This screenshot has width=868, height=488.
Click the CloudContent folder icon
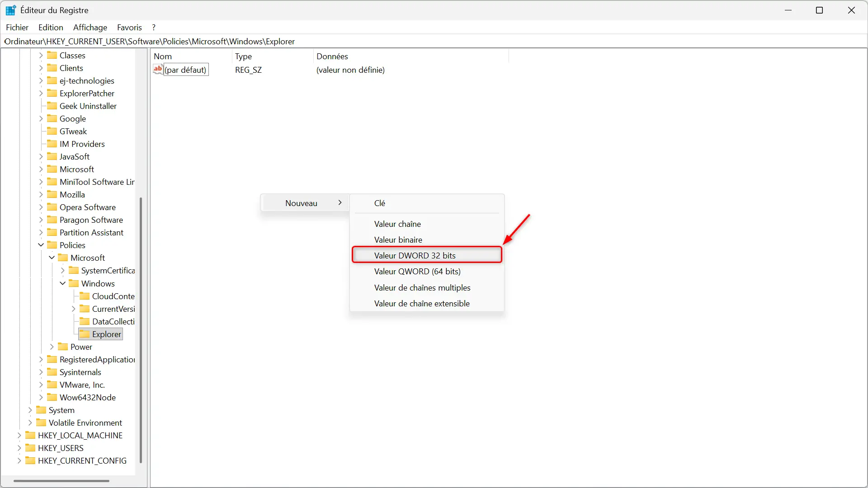(x=85, y=296)
